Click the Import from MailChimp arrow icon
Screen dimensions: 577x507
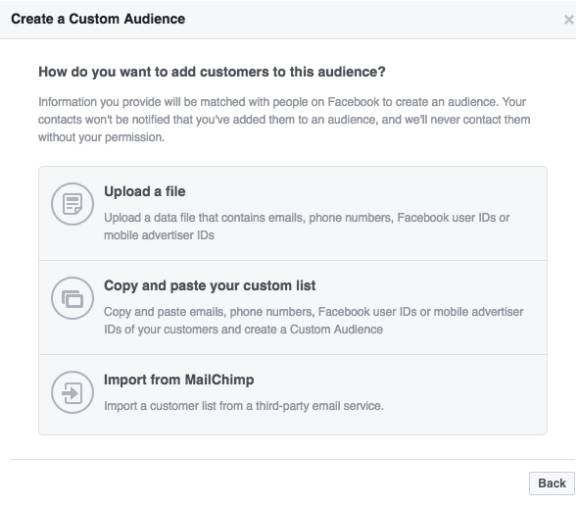coord(72,392)
